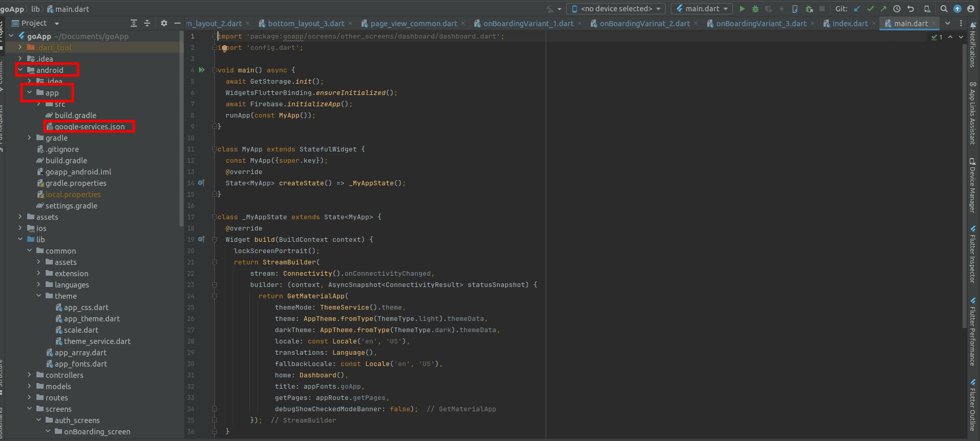Toggle folding on class MyApp line

click(215, 149)
